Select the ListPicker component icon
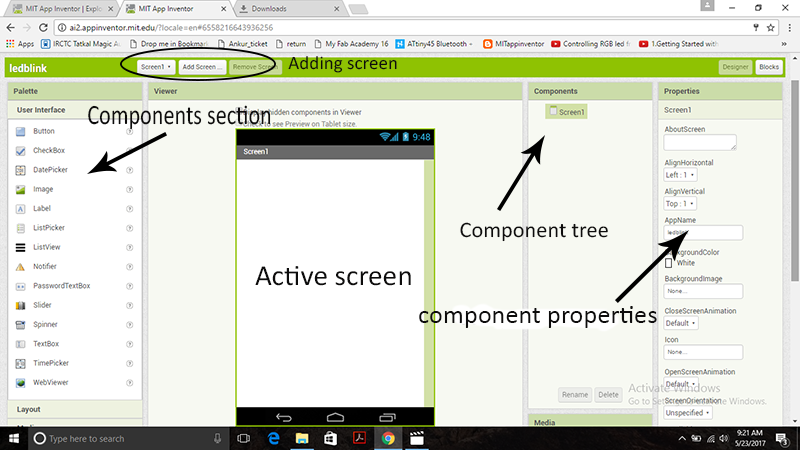 point(20,229)
